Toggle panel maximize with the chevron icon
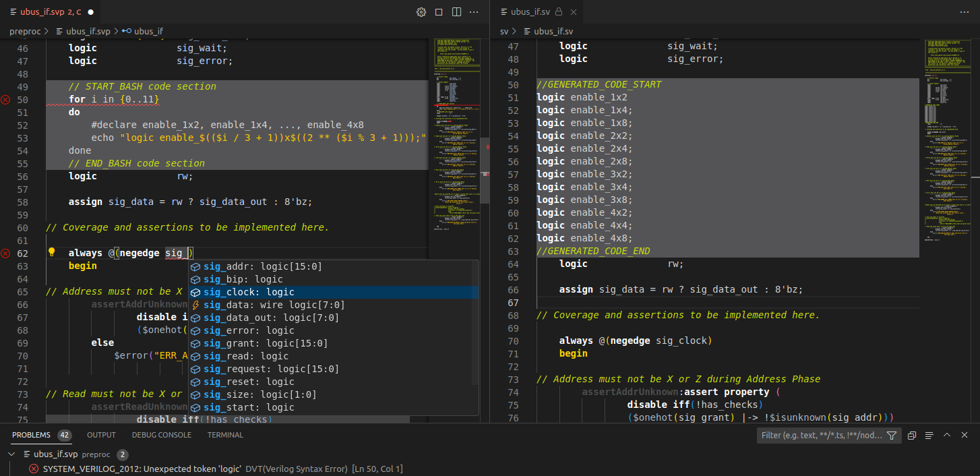 point(946,435)
